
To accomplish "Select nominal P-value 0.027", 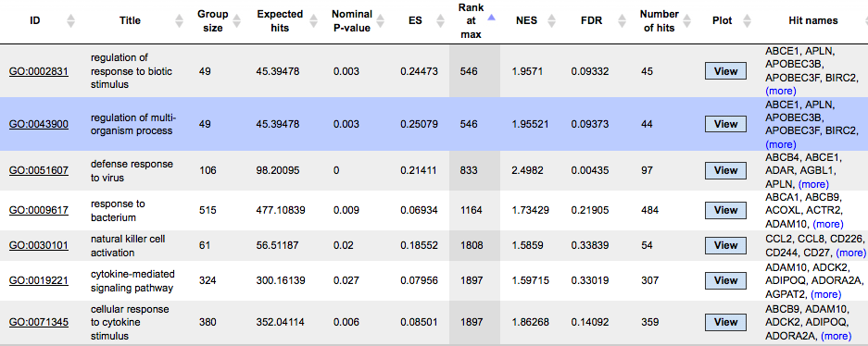I will pyautogui.click(x=346, y=281).
